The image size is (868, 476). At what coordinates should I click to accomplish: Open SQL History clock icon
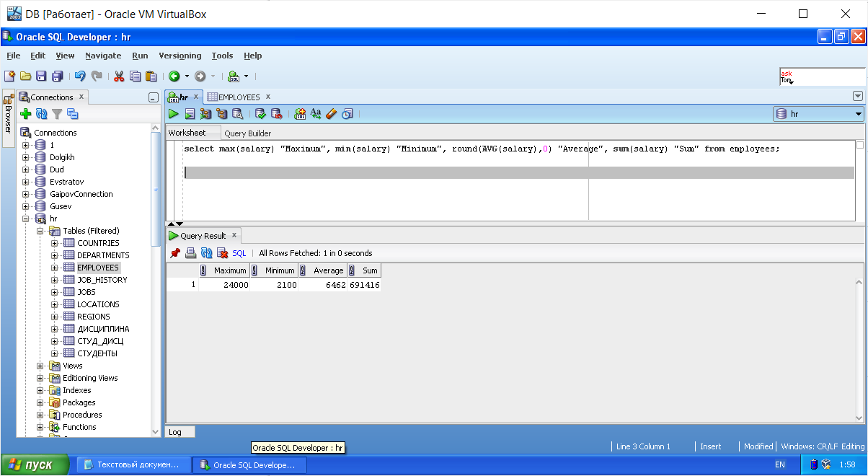(347, 114)
